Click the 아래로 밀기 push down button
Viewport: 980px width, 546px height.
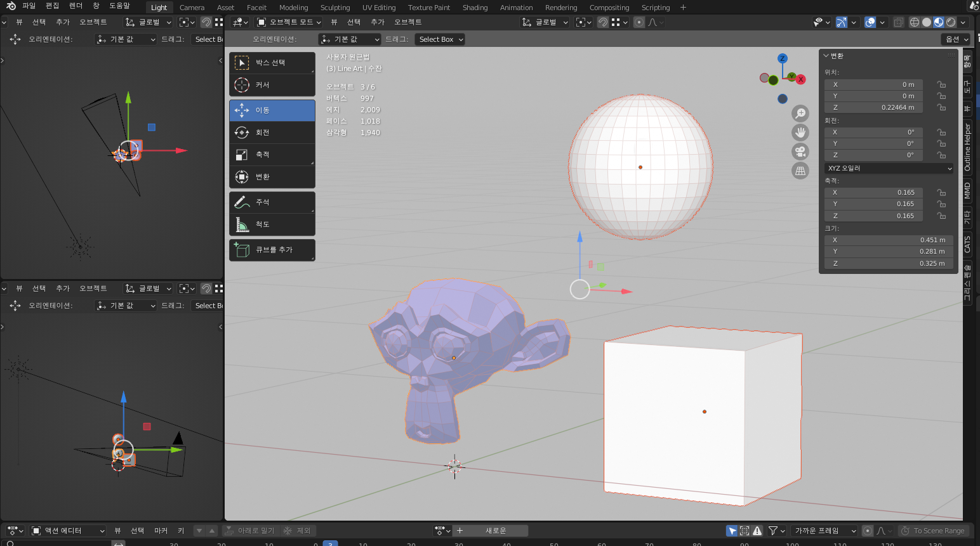coord(249,531)
